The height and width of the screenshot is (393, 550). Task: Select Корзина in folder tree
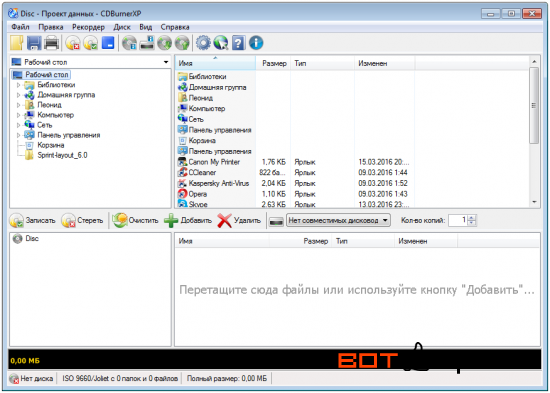[x=51, y=145]
